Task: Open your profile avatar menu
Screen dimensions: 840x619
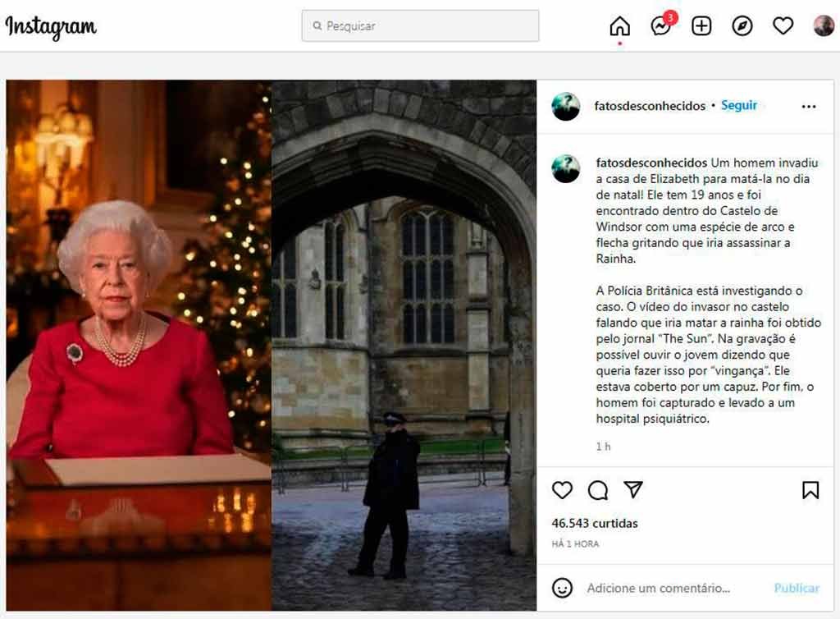Action: click(x=824, y=26)
